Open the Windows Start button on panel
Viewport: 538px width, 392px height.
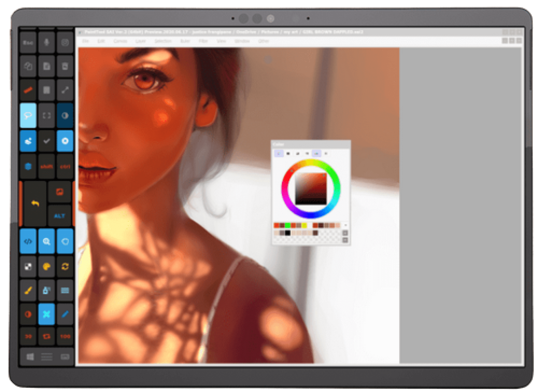point(30,357)
